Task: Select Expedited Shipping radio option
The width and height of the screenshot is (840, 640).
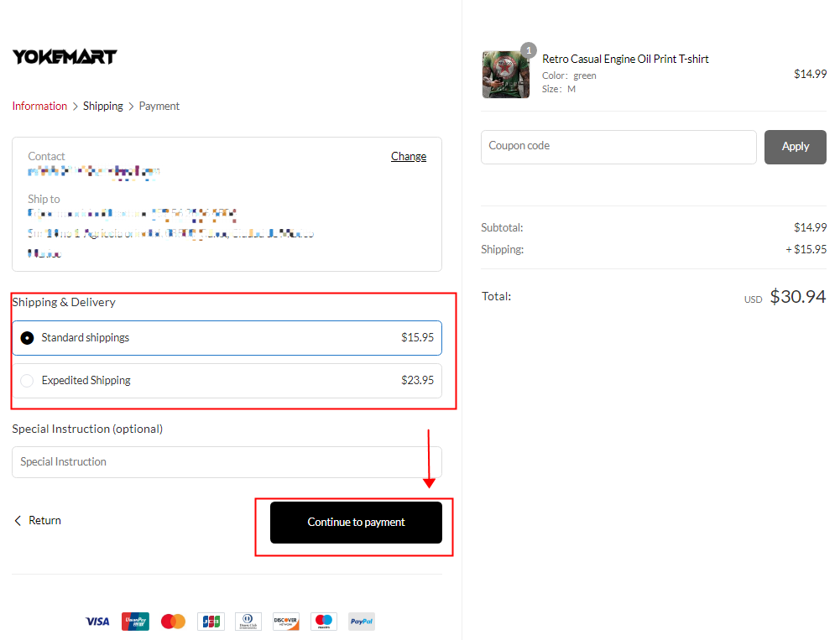Action: pyautogui.click(x=27, y=381)
